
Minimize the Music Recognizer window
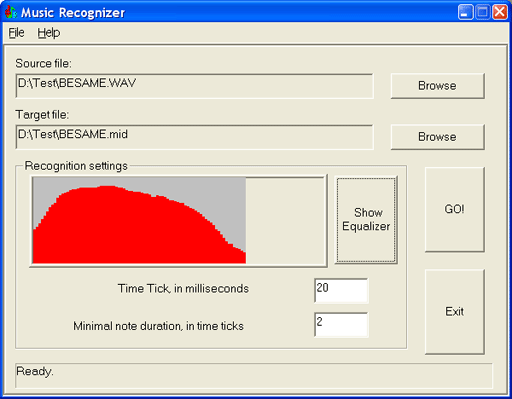click(465, 12)
